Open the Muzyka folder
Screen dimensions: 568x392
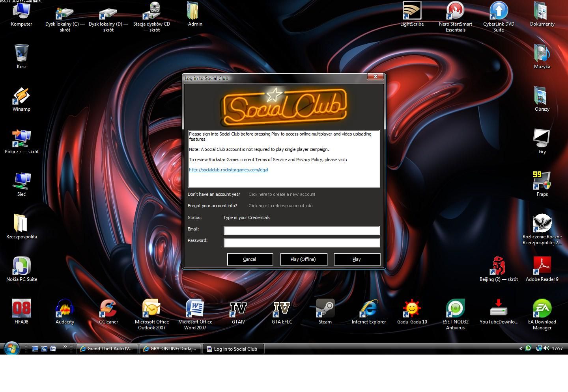542,56
